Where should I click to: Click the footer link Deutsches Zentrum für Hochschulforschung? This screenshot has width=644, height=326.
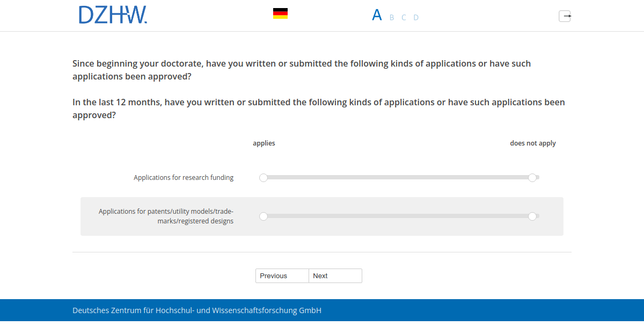196,310
